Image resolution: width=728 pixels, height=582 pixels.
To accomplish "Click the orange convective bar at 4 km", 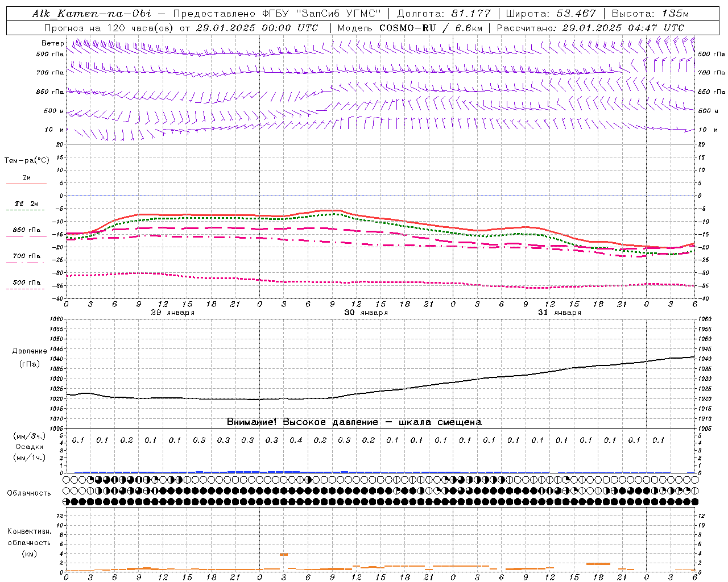I will [284, 554].
